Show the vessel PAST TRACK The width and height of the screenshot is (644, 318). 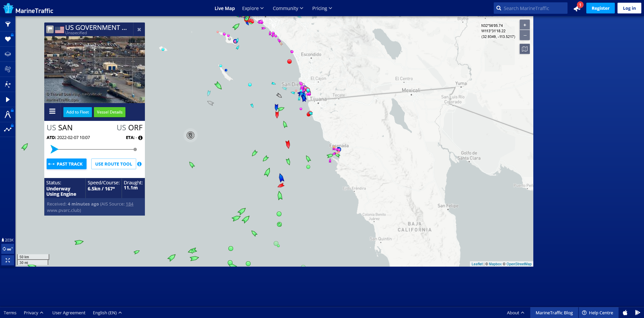[x=66, y=164]
